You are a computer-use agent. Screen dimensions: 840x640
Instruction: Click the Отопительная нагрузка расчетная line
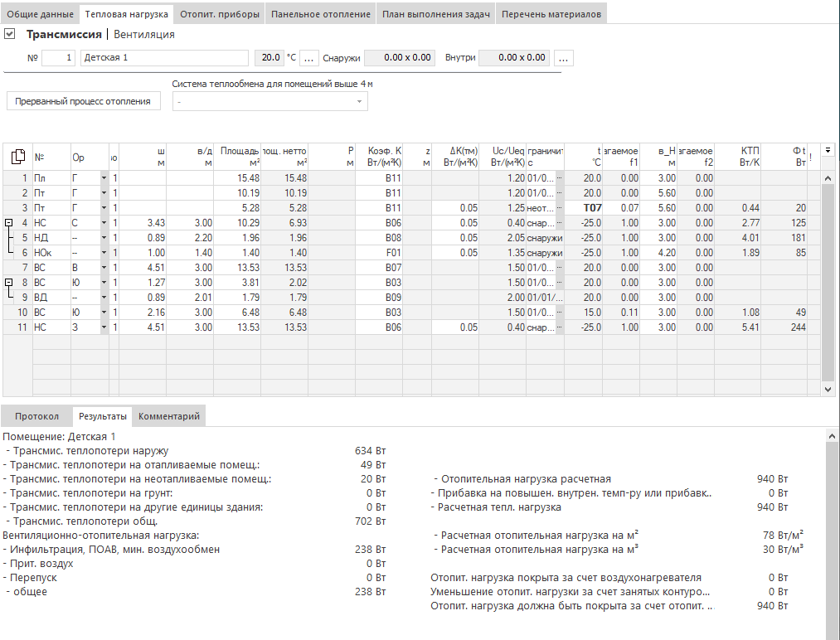pyautogui.click(x=610, y=479)
